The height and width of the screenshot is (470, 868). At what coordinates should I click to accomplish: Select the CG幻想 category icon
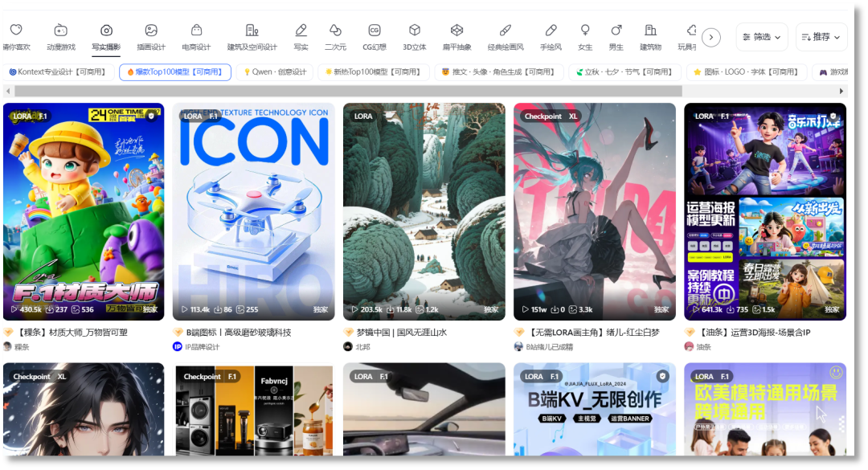(374, 31)
